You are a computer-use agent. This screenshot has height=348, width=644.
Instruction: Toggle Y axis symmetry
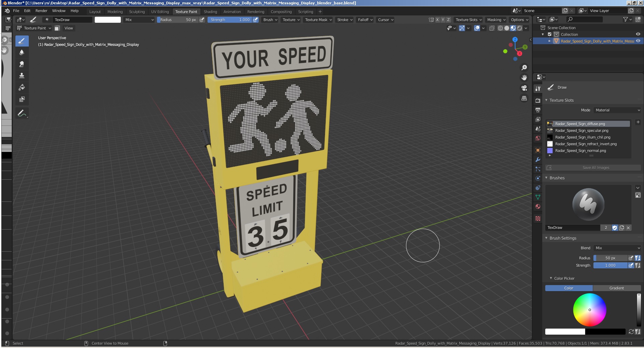click(443, 20)
